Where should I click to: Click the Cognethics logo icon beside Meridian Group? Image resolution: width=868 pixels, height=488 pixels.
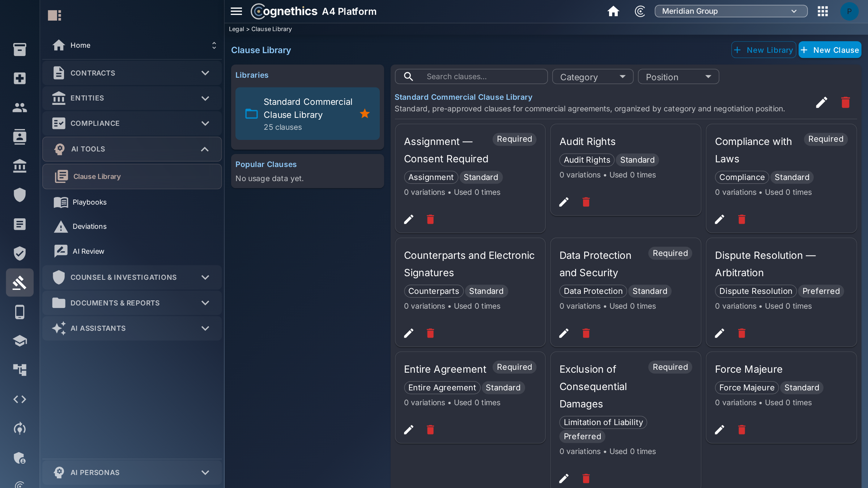click(639, 11)
